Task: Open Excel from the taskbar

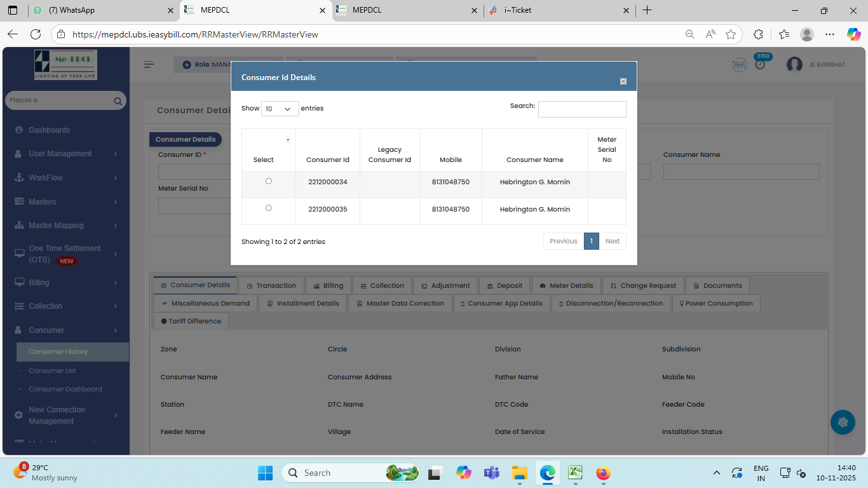Action: click(x=575, y=473)
